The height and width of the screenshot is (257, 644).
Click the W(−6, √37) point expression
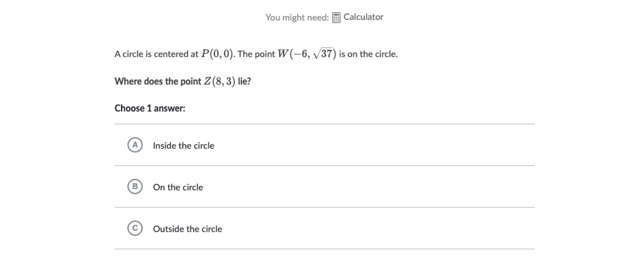307,54
